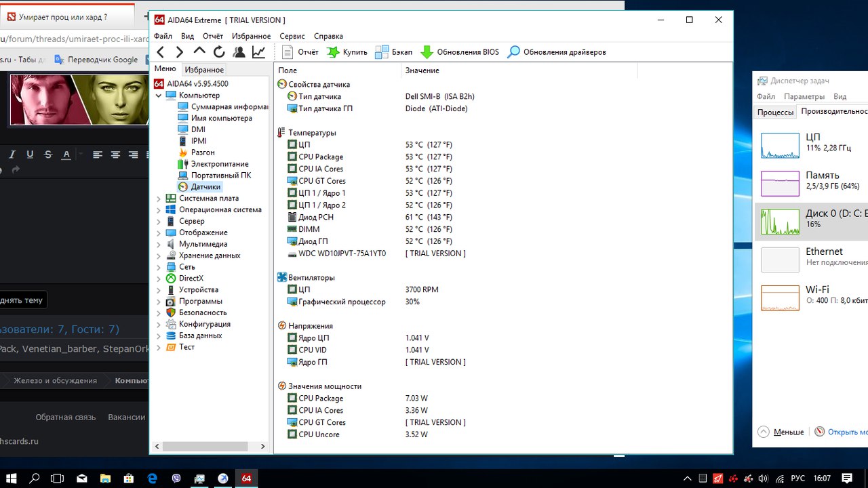The width and height of the screenshot is (868, 488).
Task: Open the graph chart icon in toolbar
Action: click(258, 52)
